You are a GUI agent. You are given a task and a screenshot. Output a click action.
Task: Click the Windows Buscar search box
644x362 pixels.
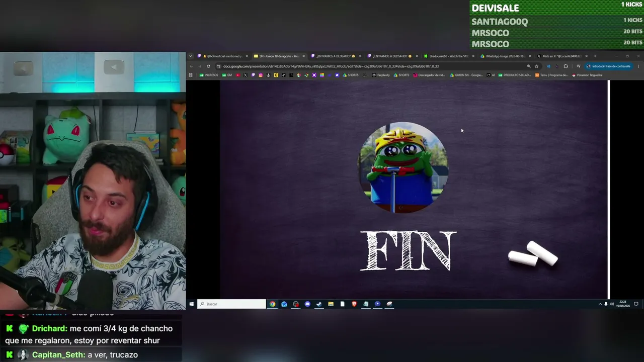click(x=231, y=304)
